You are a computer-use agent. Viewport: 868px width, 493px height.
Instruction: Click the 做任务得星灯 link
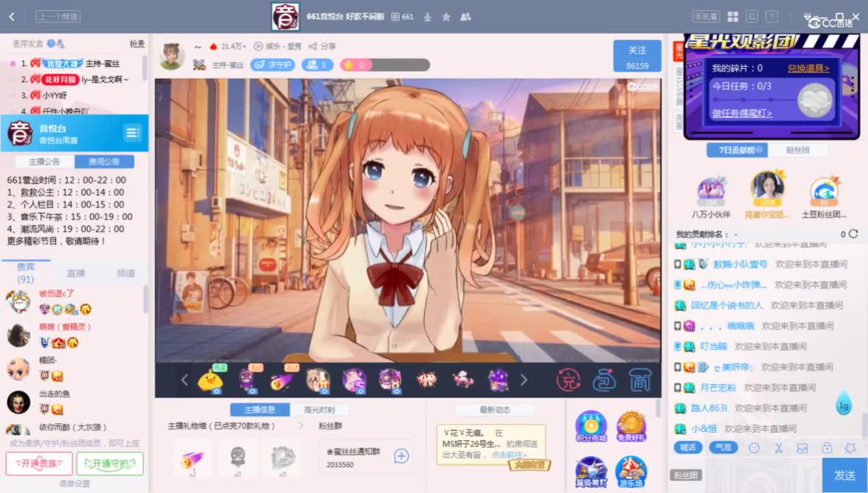pos(742,114)
